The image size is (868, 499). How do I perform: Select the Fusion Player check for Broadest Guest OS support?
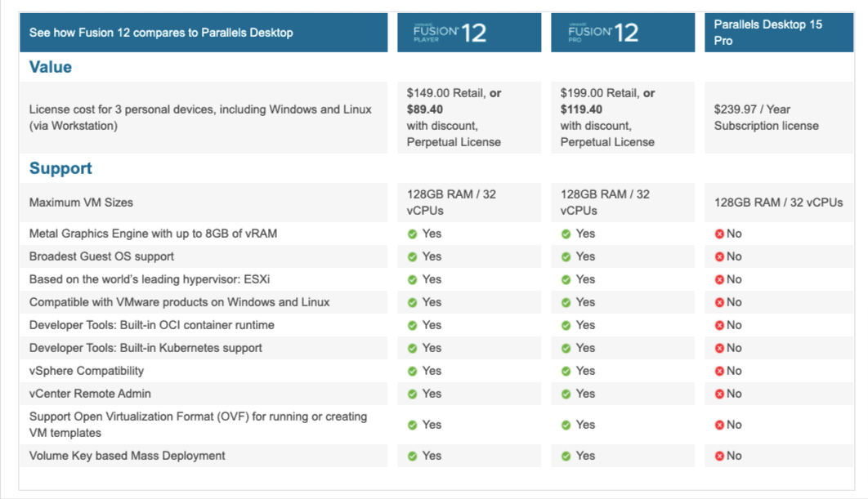coord(413,256)
